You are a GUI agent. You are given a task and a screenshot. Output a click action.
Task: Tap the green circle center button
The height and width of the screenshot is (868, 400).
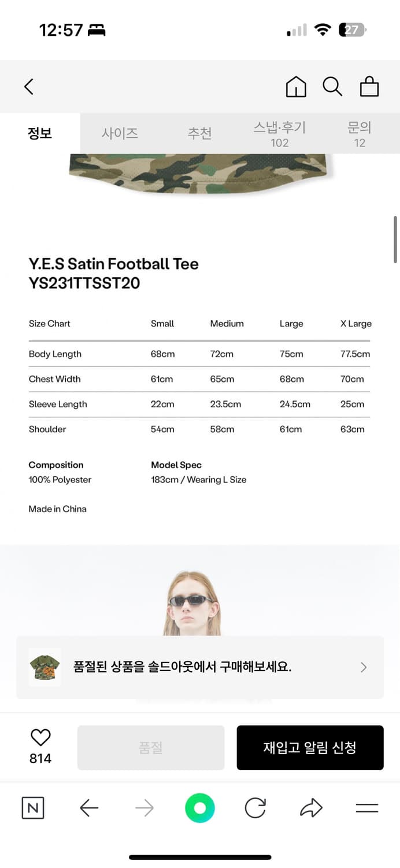coord(200,808)
